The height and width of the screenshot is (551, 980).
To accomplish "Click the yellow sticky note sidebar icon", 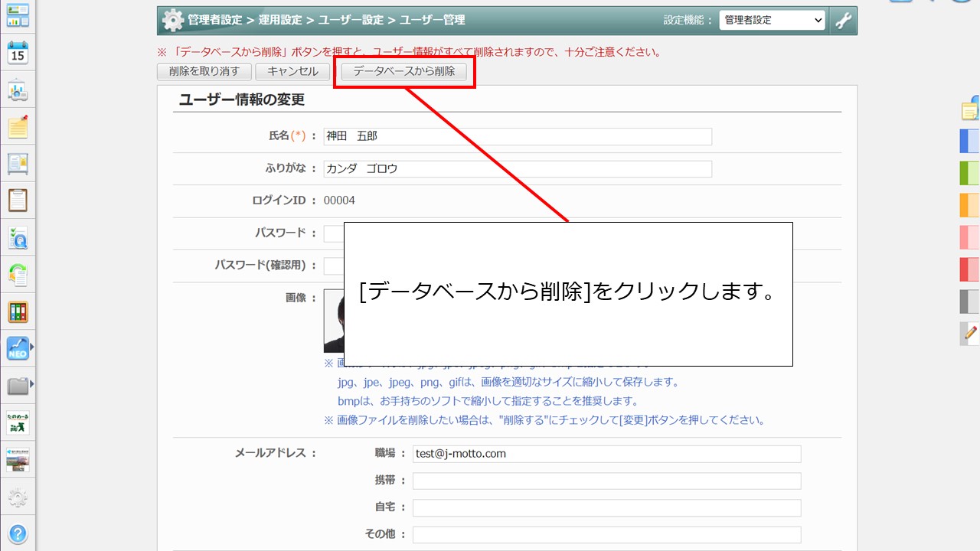I will click(x=18, y=127).
